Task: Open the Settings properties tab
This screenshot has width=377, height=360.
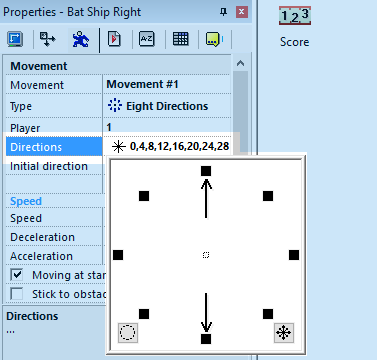Action: coord(15,39)
